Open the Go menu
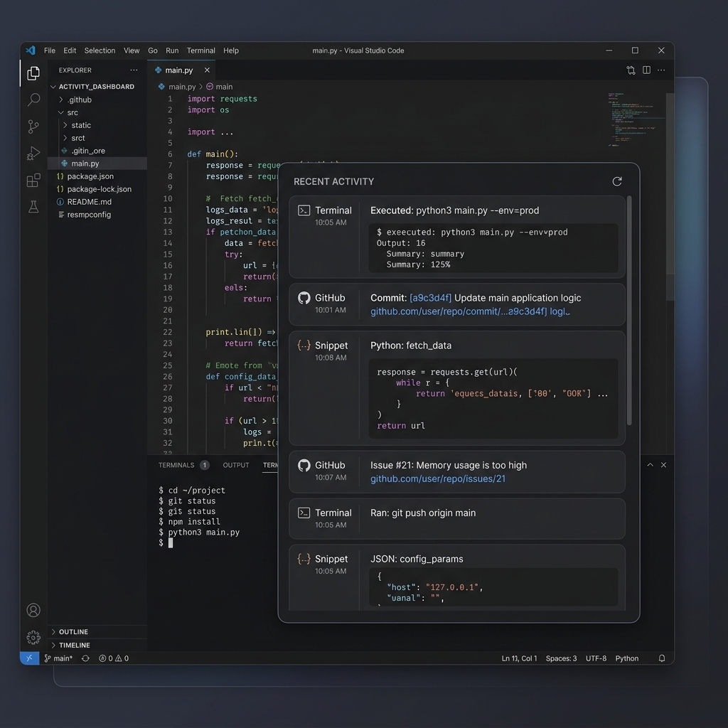 click(x=153, y=50)
